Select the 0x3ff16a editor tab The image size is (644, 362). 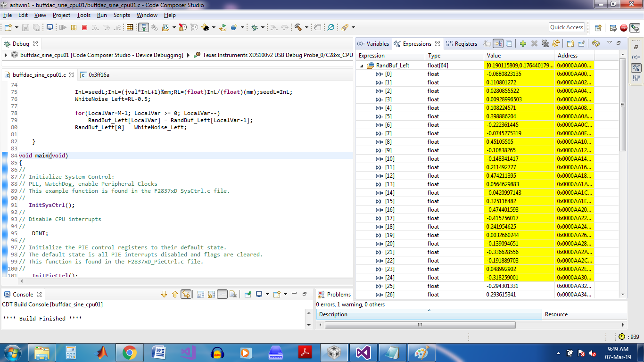[95, 75]
